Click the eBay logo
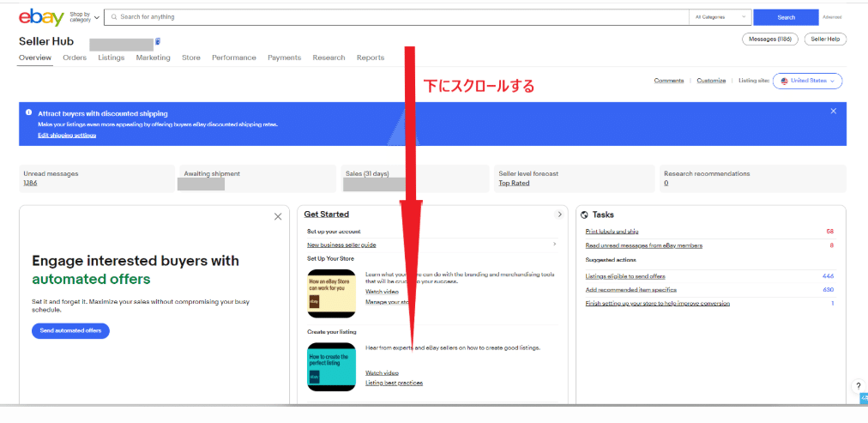The height and width of the screenshot is (423, 868). pyautogui.click(x=41, y=18)
